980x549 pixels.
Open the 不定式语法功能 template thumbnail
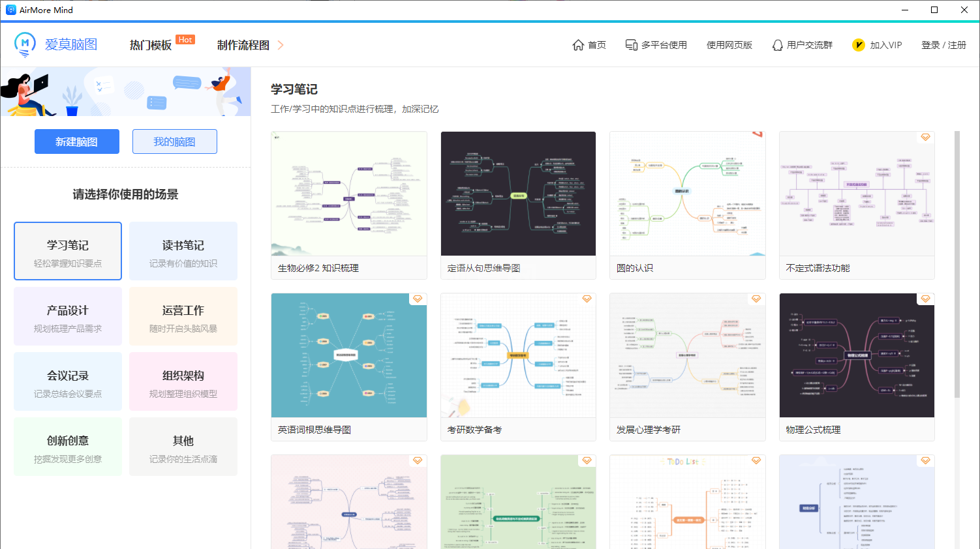[857, 194]
